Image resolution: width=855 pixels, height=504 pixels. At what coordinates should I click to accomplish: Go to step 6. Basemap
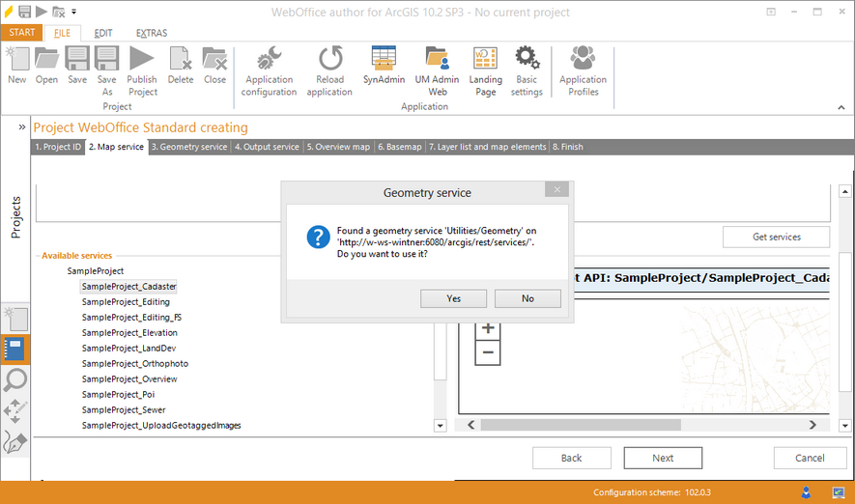pos(400,147)
